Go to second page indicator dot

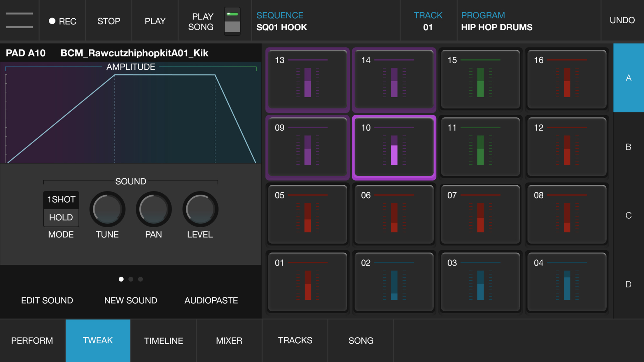[131, 279]
